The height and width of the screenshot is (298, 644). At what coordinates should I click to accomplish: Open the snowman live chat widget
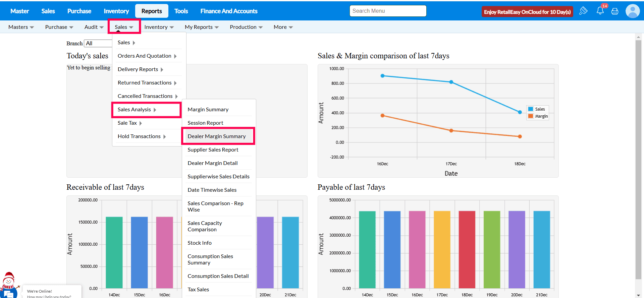(8, 286)
